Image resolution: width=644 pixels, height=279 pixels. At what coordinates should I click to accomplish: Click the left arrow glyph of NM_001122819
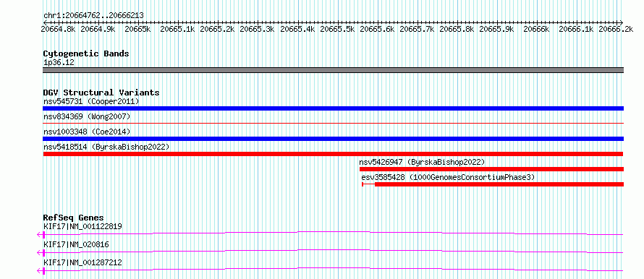[x=39, y=234]
